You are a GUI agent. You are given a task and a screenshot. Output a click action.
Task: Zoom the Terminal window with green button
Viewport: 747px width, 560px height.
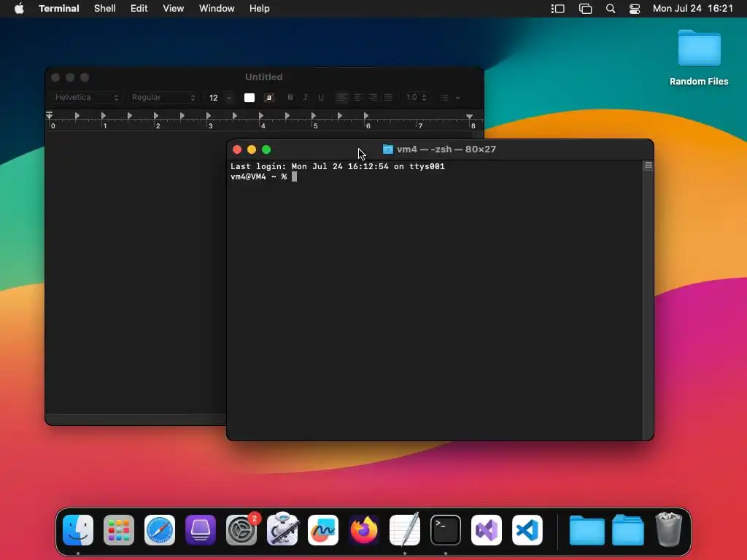click(x=266, y=149)
